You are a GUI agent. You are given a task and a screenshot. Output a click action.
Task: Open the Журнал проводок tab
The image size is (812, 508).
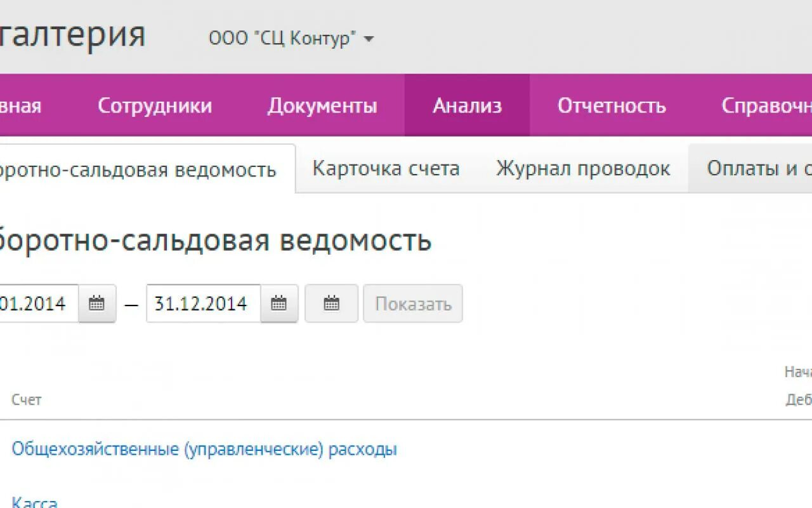coord(583,168)
